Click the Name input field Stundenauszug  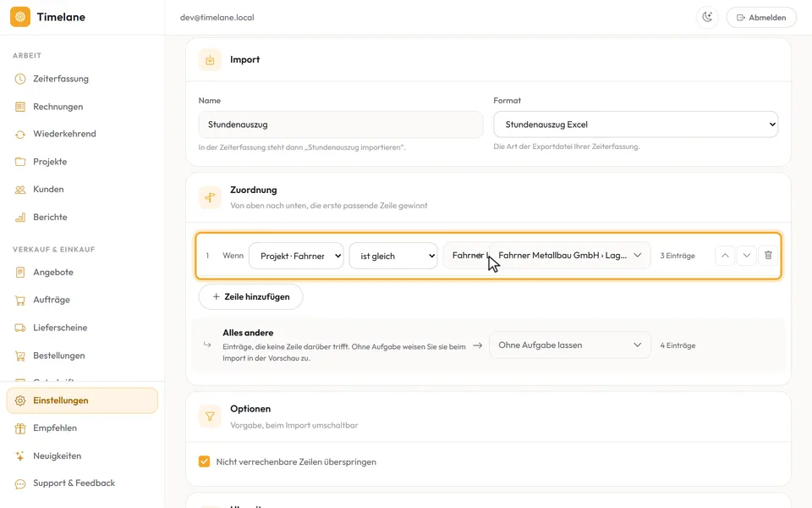341,124
